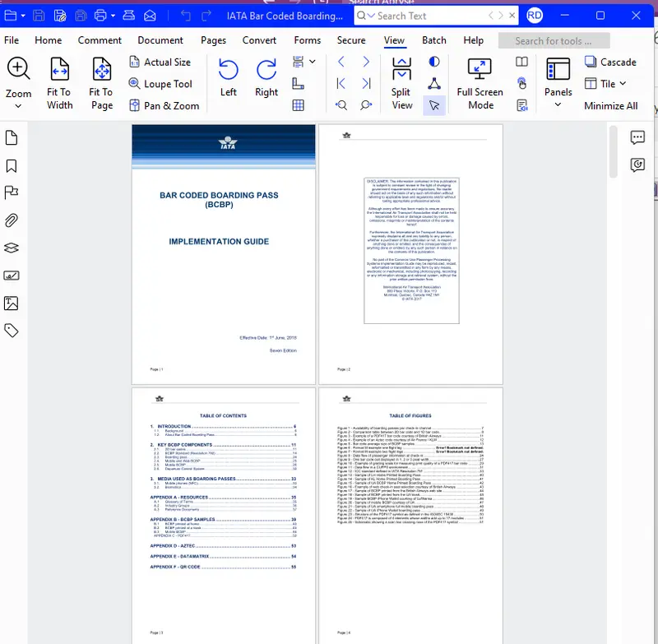
Task: Open the Pages thumbnails panel
Action: [x=12, y=137]
